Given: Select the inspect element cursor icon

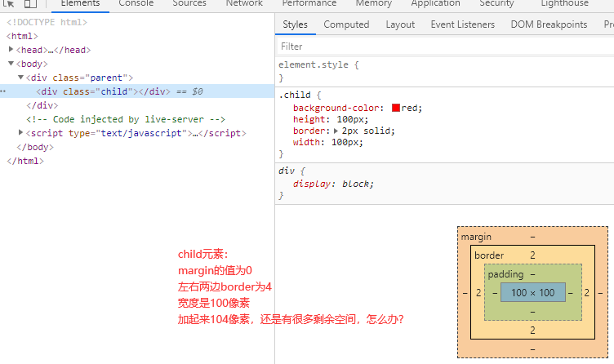Looking at the screenshot, I should pyautogui.click(x=9, y=3).
